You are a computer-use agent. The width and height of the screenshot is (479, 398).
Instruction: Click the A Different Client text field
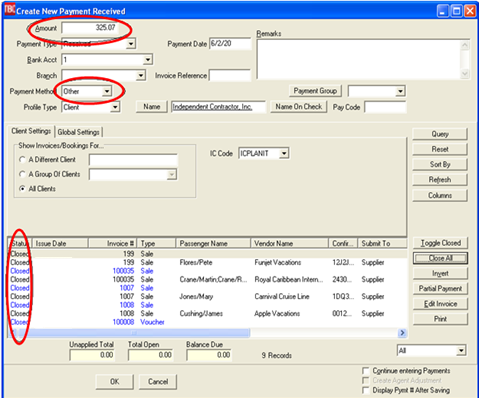pos(133,160)
